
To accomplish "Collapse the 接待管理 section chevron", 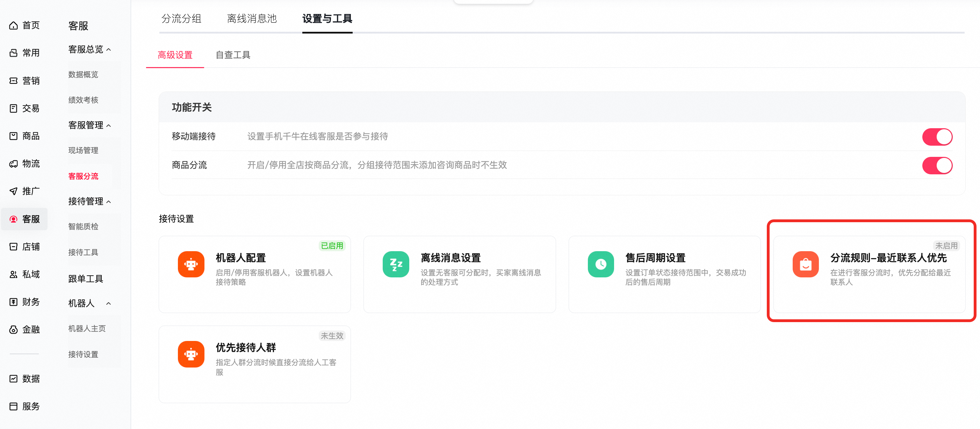I will click(109, 202).
